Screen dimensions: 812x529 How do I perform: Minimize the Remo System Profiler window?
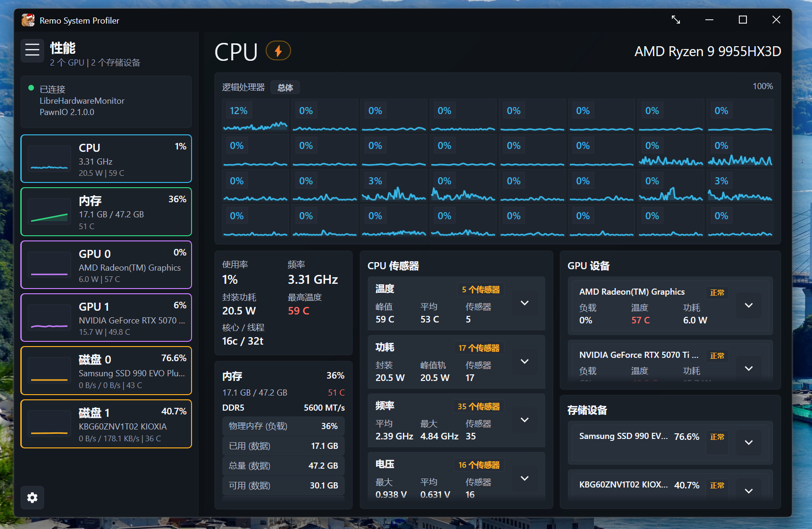[x=709, y=20]
